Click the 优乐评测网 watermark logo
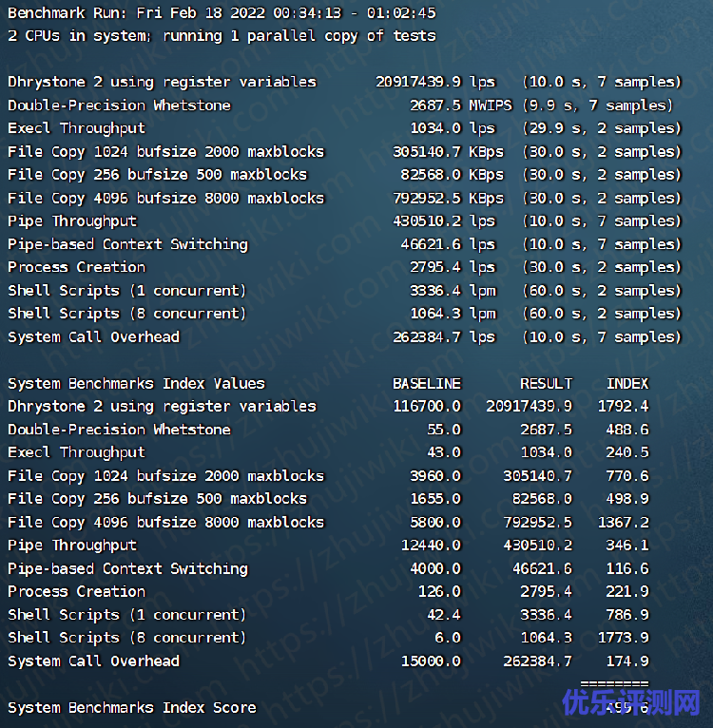The width and height of the screenshot is (713, 728). (631, 703)
